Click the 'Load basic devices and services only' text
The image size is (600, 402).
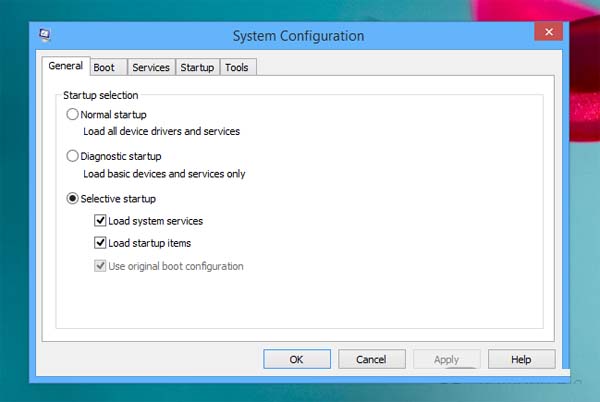[163, 174]
